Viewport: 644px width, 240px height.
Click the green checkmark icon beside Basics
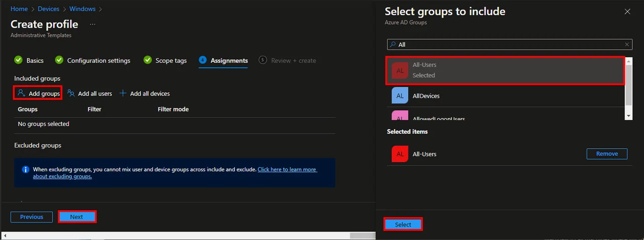coord(19,60)
